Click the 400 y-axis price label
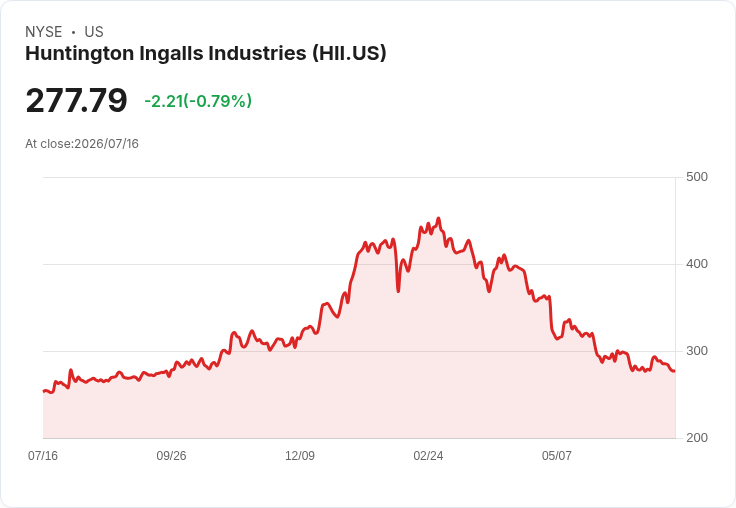Viewport: 736px width, 508px height. coord(697,264)
